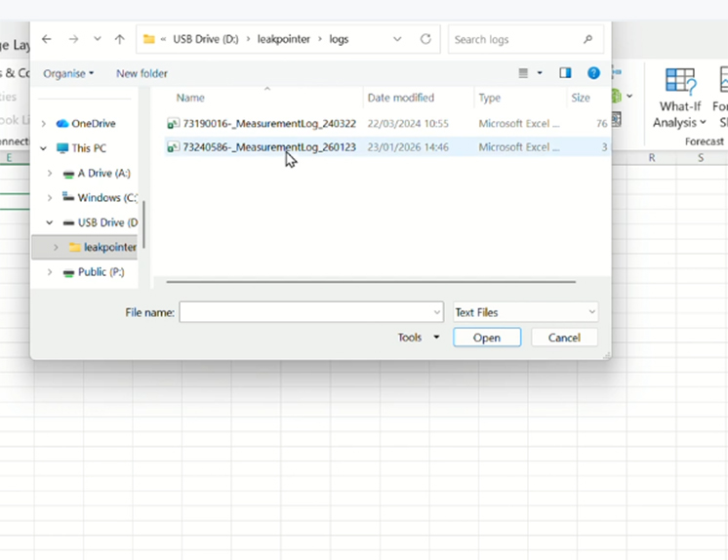Select column S header in Excel

tap(701, 158)
